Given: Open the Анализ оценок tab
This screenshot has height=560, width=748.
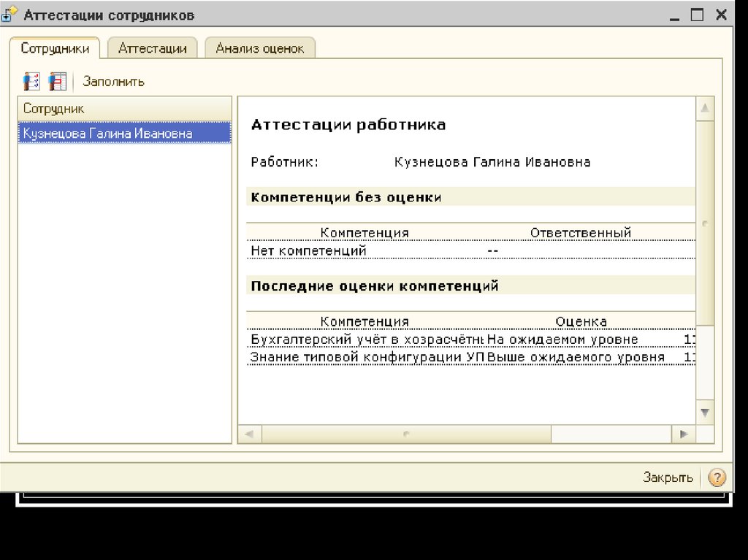Looking at the screenshot, I should click(259, 49).
